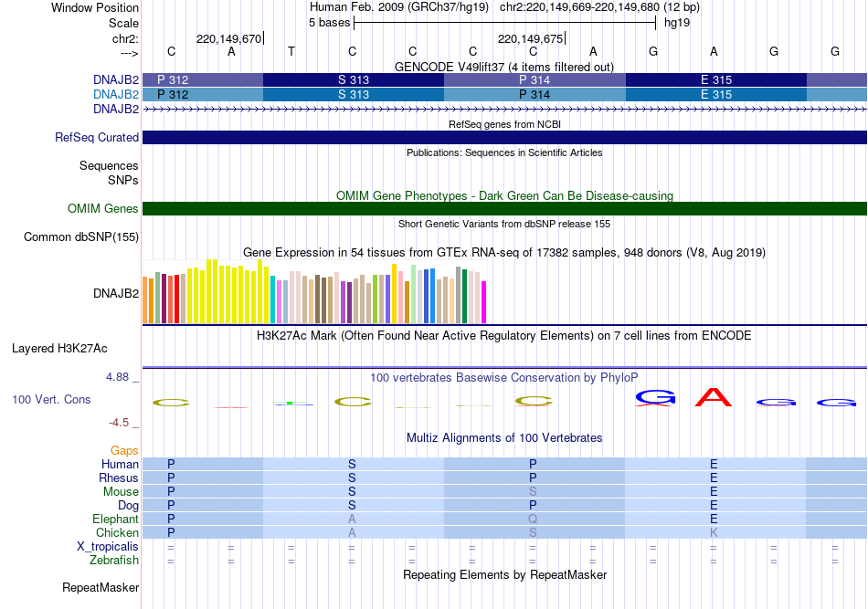This screenshot has height=609, width=868.
Task: Click the dark green OMIM Genes bar
Action: (504, 208)
